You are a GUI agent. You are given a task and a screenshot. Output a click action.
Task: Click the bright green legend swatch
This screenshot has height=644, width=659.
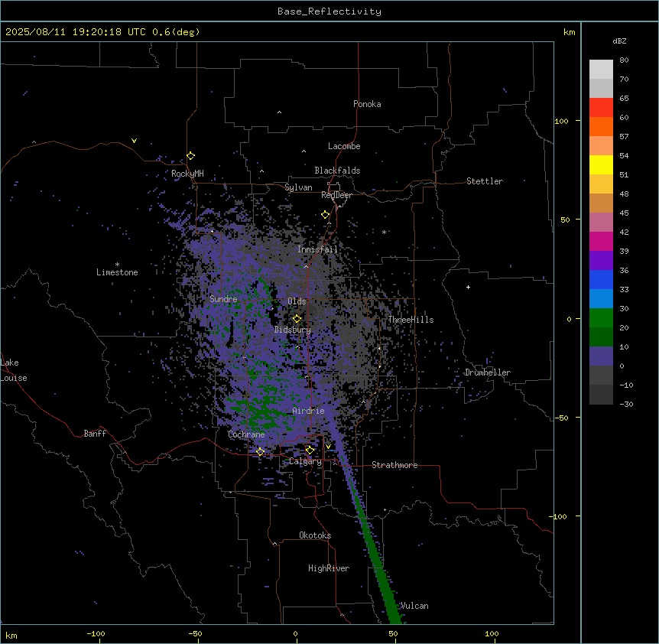601,318
